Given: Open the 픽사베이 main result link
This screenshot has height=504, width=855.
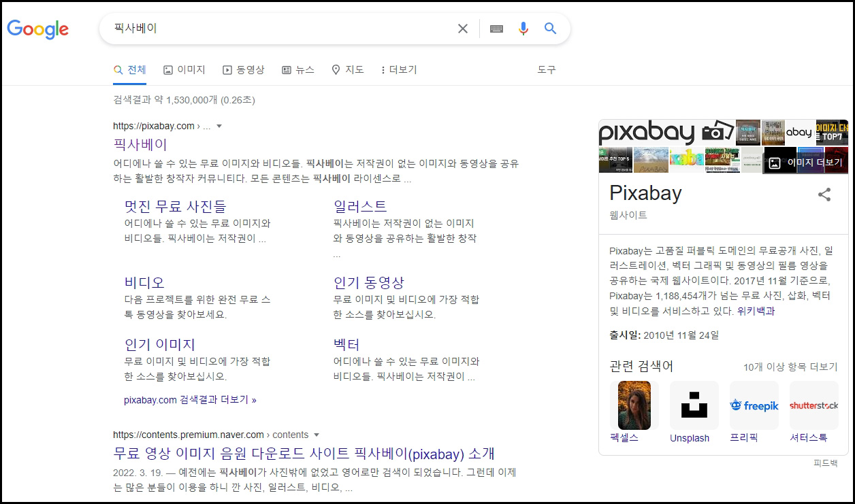Looking at the screenshot, I should pos(140,144).
